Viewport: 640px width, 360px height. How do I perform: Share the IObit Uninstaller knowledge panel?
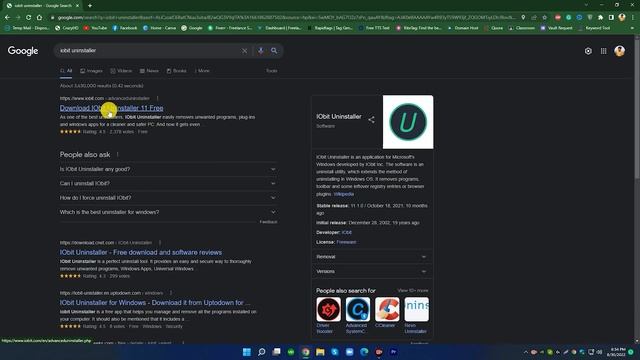tap(371, 120)
